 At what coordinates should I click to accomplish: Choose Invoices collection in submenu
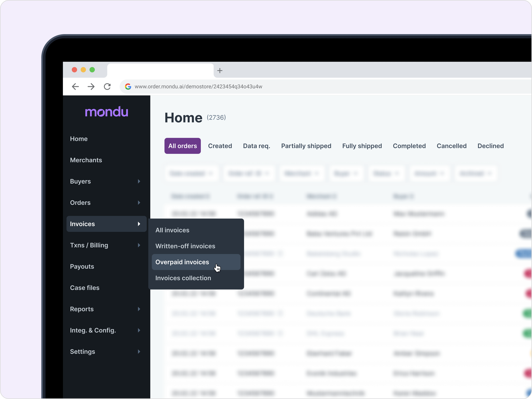[183, 278]
